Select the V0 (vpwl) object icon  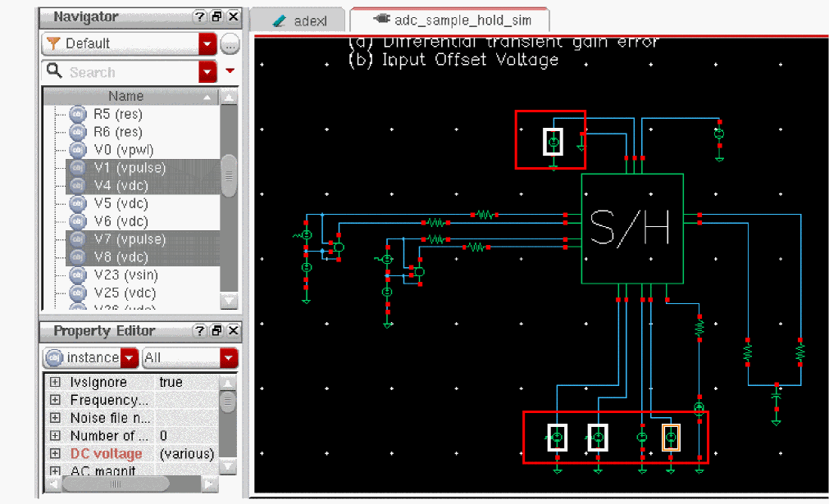click(x=78, y=150)
